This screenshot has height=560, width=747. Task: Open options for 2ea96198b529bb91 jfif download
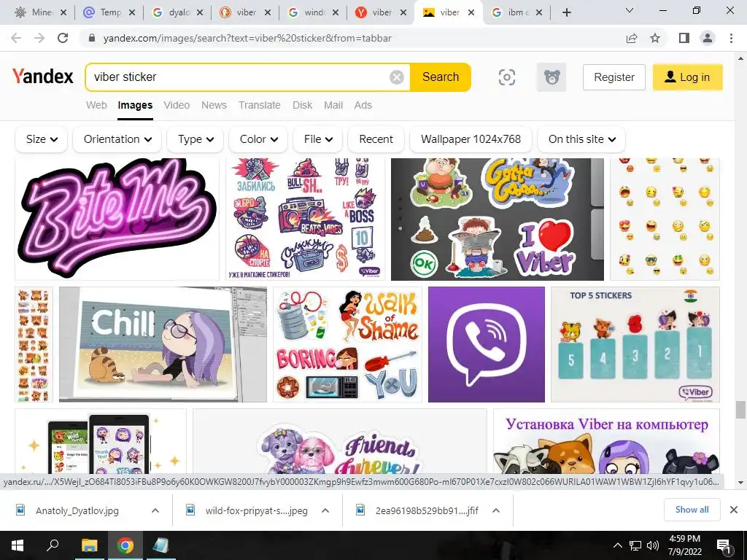click(496, 510)
